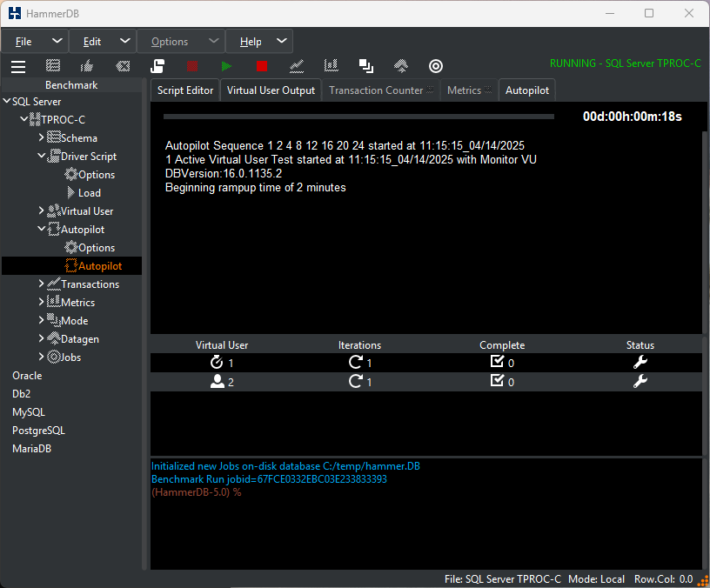Click the monitor stopwatch icon for Virtual User 1
710x588 pixels.
pyautogui.click(x=217, y=362)
